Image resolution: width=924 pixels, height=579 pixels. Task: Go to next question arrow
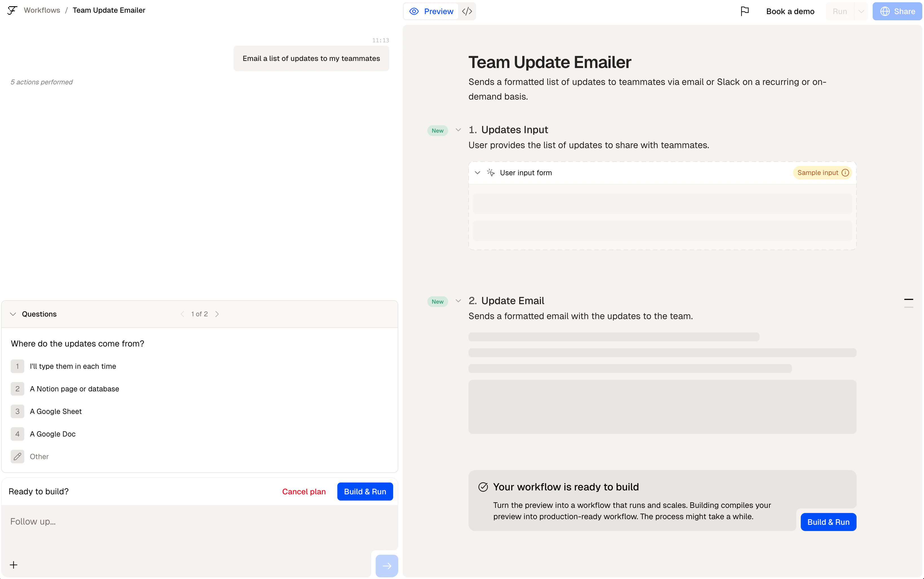(217, 314)
